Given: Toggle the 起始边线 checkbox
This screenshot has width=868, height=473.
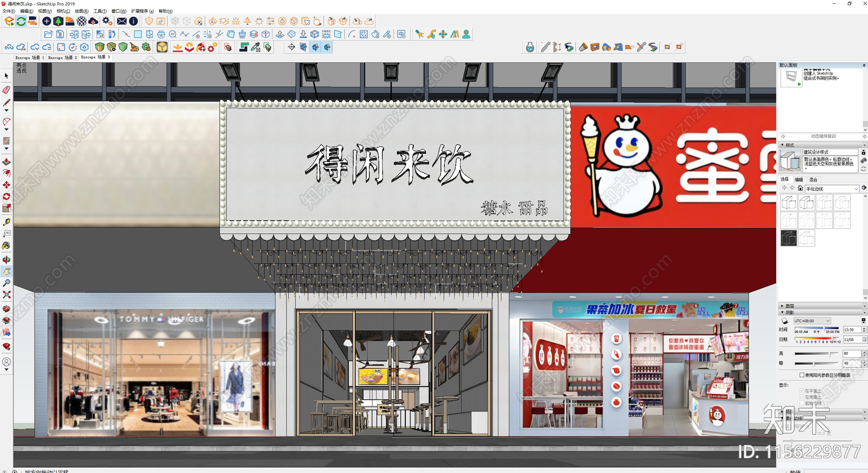Looking at the screenshot, I should coord(802,403).
